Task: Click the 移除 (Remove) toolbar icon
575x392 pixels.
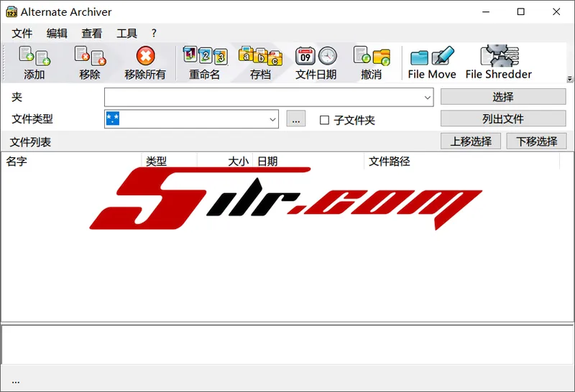Action: [x=90, y=62]
